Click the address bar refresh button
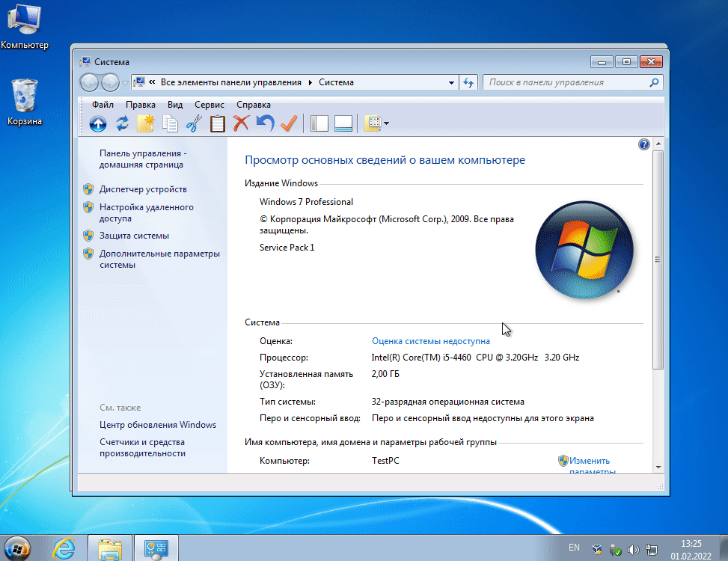Screen dimensions: 728x561 [x=468, y=82]
